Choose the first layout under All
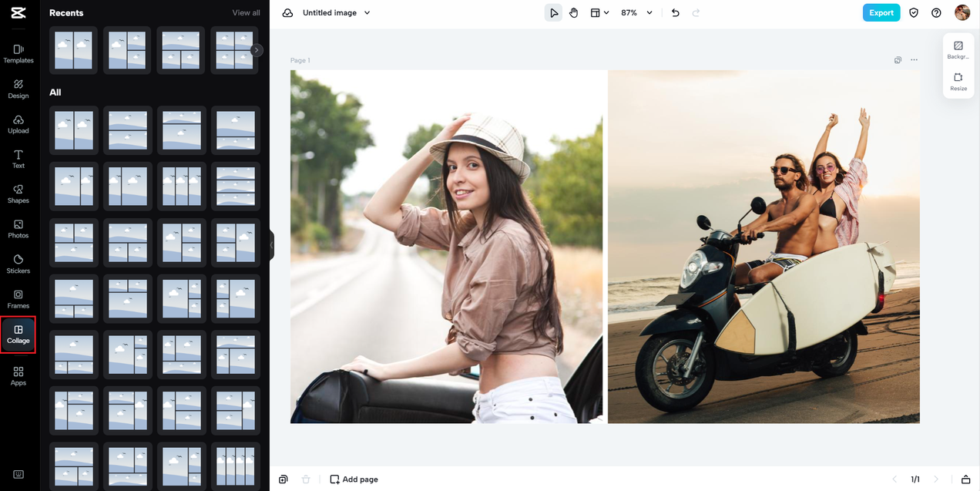The width and height of the screenshot is (980, 491). point(74,130)
